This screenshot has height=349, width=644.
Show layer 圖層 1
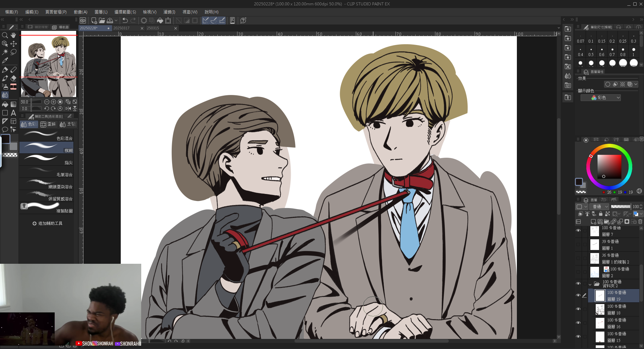tap(578, 245)
